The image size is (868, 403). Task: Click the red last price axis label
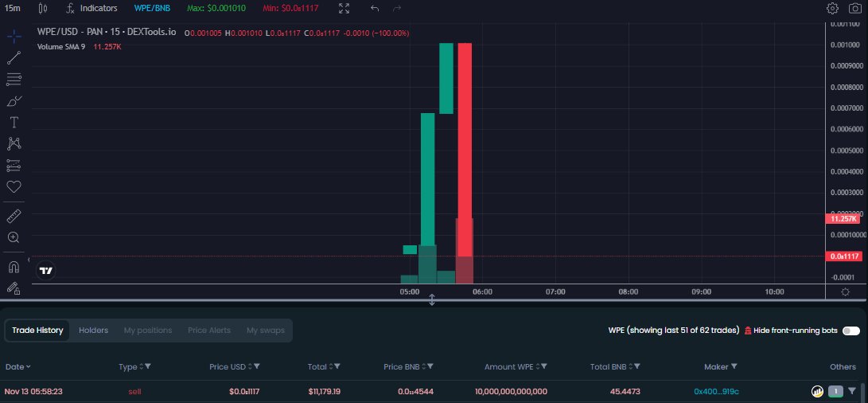click(843, 256)
